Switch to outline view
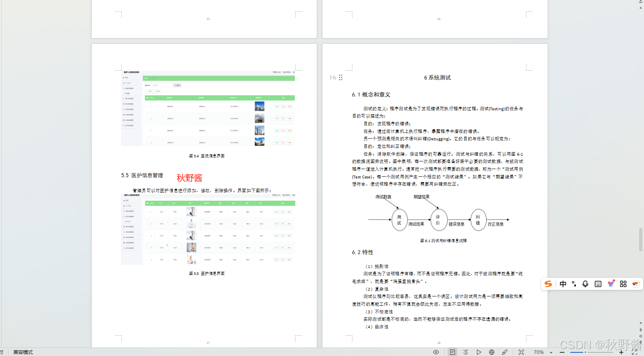 [466, 352]
